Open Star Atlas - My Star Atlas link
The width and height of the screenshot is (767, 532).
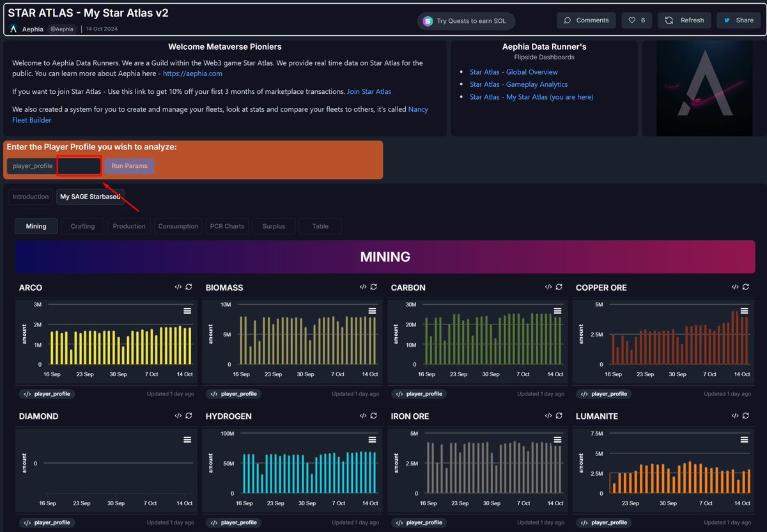(531, 97)
